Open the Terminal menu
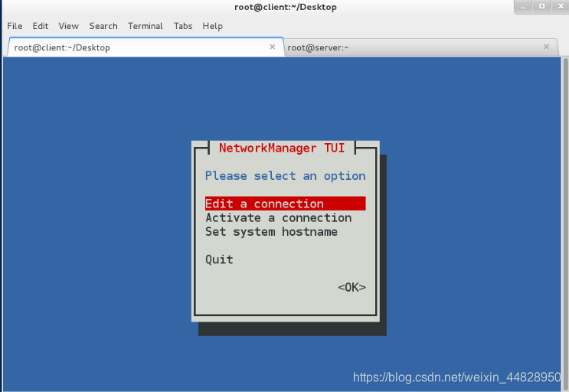Screen dimensions: 569x392 (146, 26)
